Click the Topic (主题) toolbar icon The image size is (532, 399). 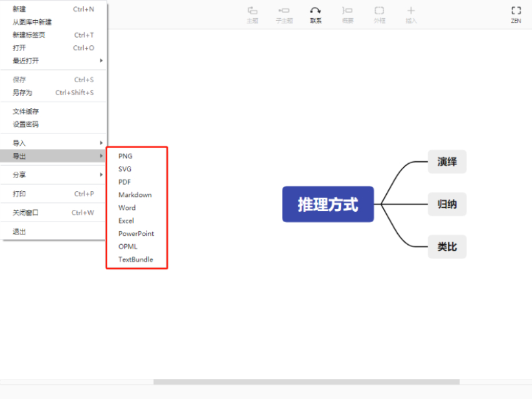point(252,15)
